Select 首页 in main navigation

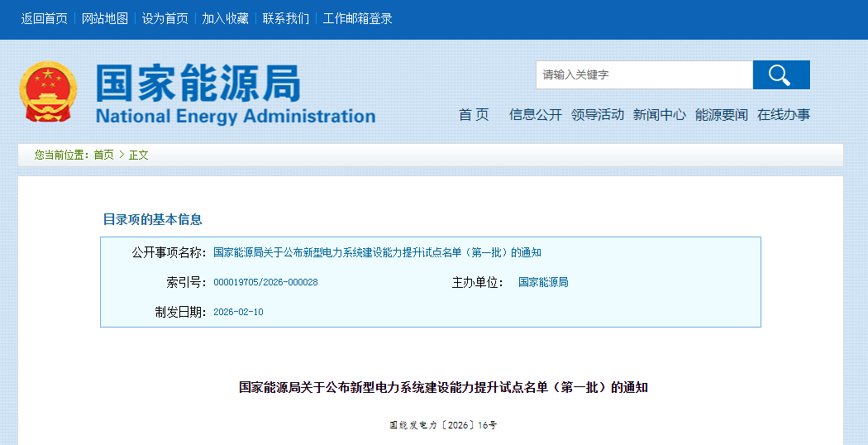(x=474, y=115)
